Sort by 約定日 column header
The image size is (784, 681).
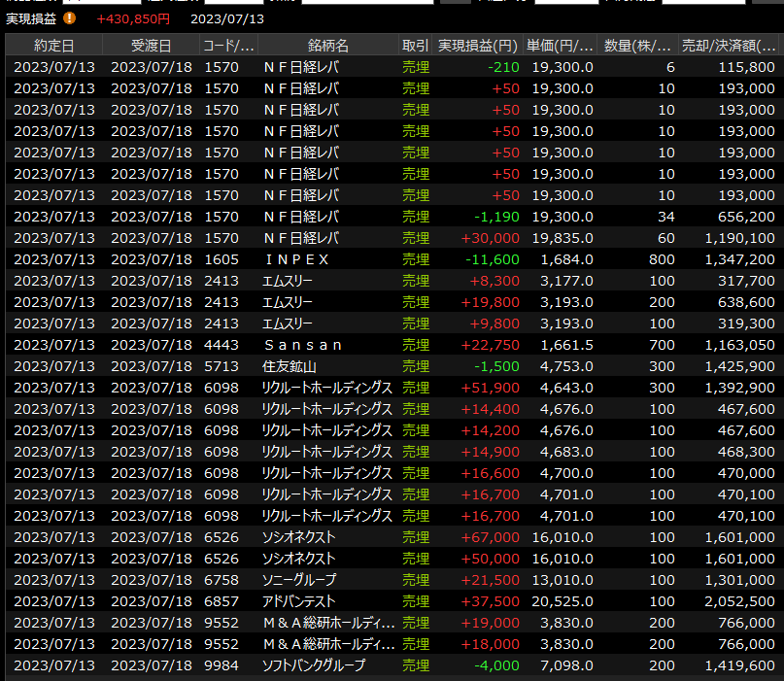pos(53,46)
